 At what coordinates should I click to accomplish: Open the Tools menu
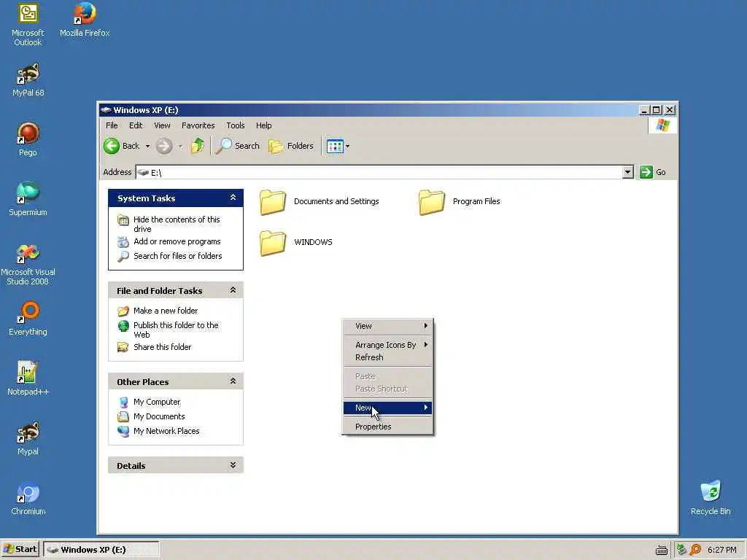pyautogui.click(x=236, y=125)
